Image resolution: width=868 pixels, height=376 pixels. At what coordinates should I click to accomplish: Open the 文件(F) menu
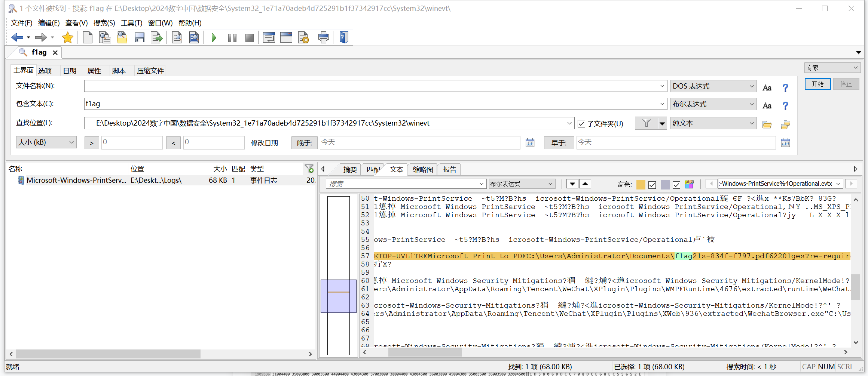[21, 23]
